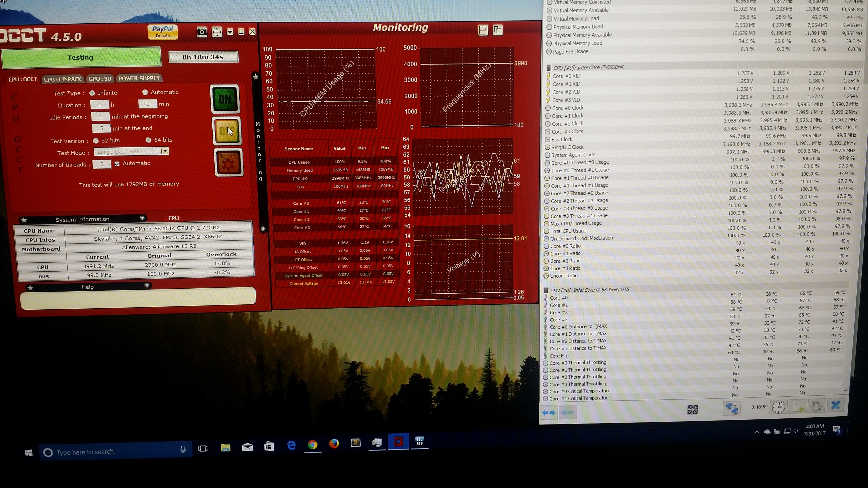Click the star icon beside System Information
The width and height of the screenshot is (868, 488).
pos(24,220)
